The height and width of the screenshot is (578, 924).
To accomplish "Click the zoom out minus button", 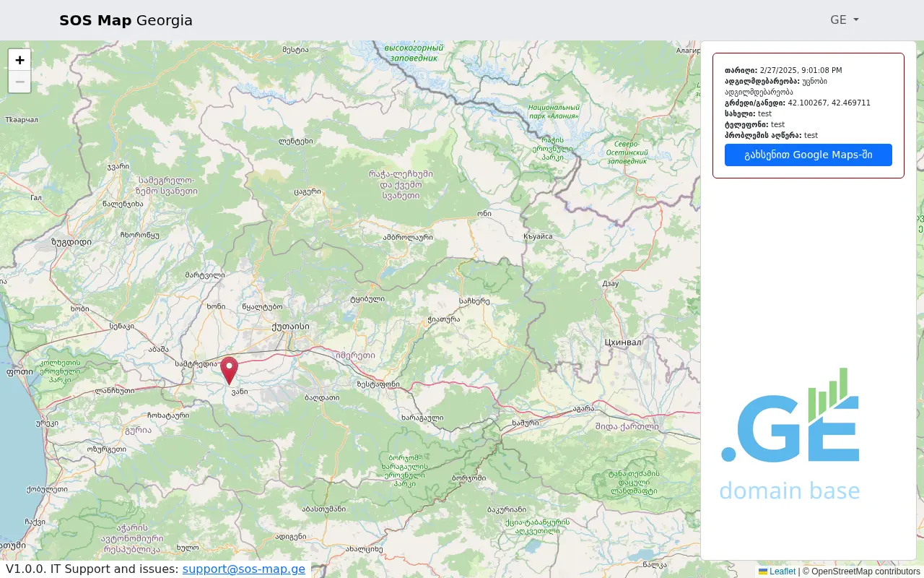I will coord(19,82).
